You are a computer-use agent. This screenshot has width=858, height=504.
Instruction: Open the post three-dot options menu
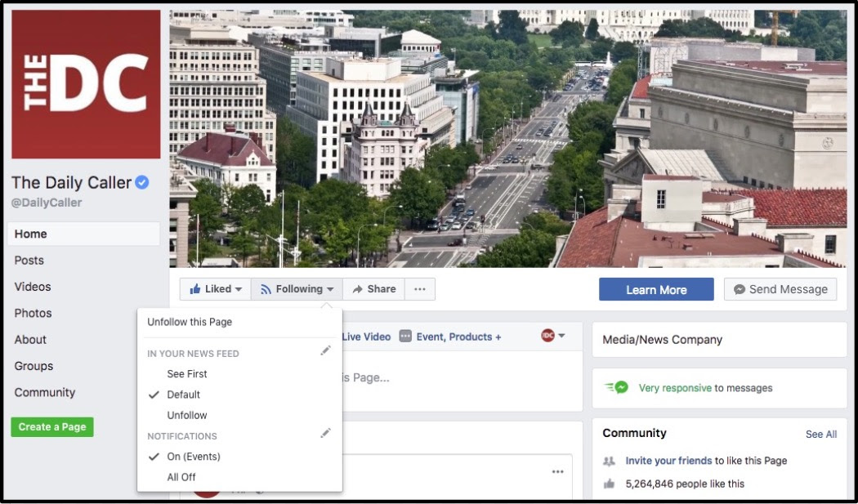pyautogui.click(x=557, y=471)
